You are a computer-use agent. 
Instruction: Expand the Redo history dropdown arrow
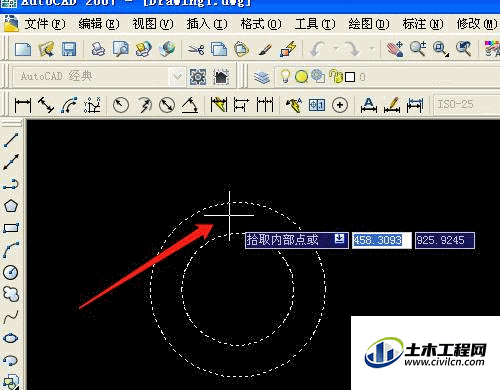tap(372, 49)
